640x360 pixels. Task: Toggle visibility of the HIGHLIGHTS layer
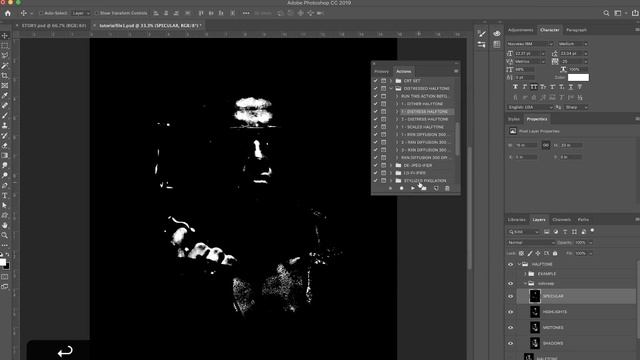click(x=510, y=312)
